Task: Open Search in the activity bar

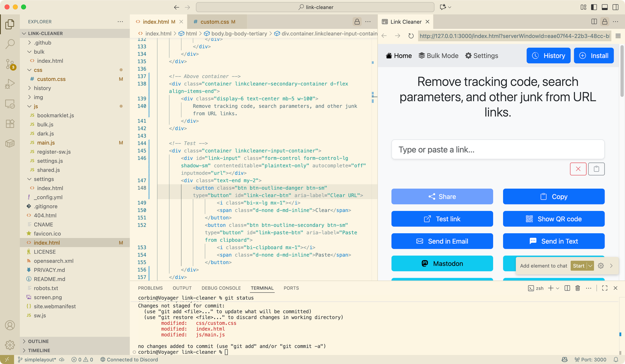Action: (x=10, y=44)
